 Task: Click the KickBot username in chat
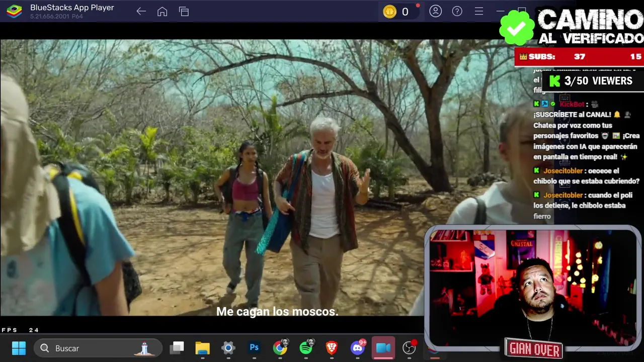572,104
